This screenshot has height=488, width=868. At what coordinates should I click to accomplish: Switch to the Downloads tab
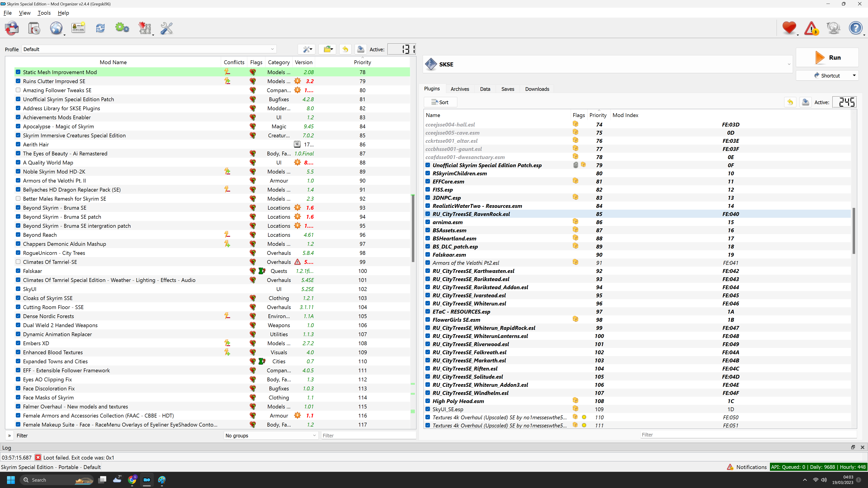tap(537, 89)
